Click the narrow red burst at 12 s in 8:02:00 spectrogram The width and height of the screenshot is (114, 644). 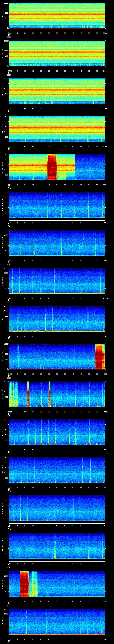(x=28, y=394)
